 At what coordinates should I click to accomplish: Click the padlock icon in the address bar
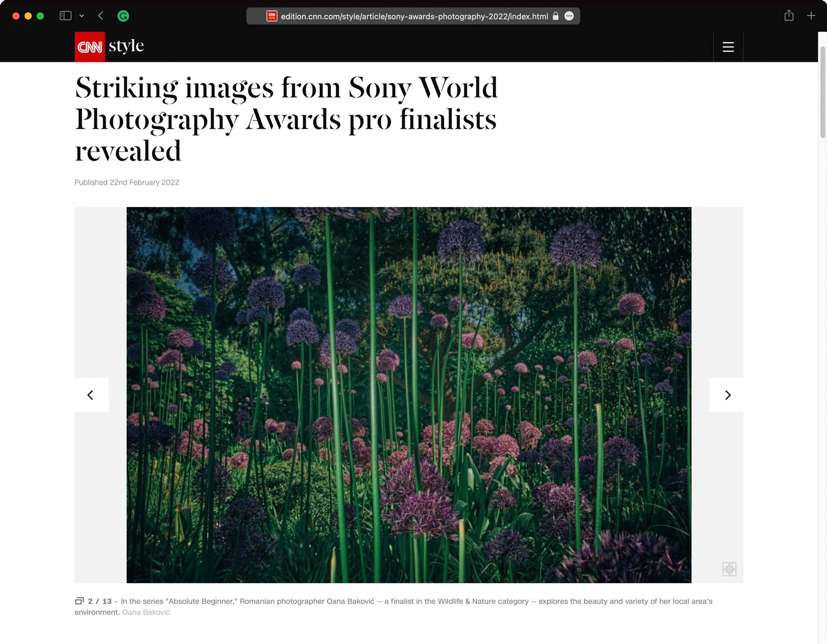tap(555, 16)
